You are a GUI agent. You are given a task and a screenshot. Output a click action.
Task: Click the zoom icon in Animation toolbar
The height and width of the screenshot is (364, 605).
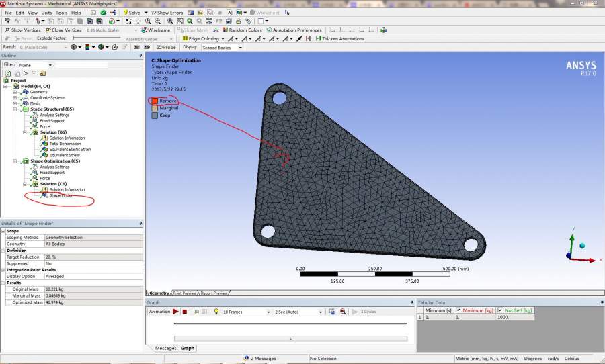coord(343,312)
